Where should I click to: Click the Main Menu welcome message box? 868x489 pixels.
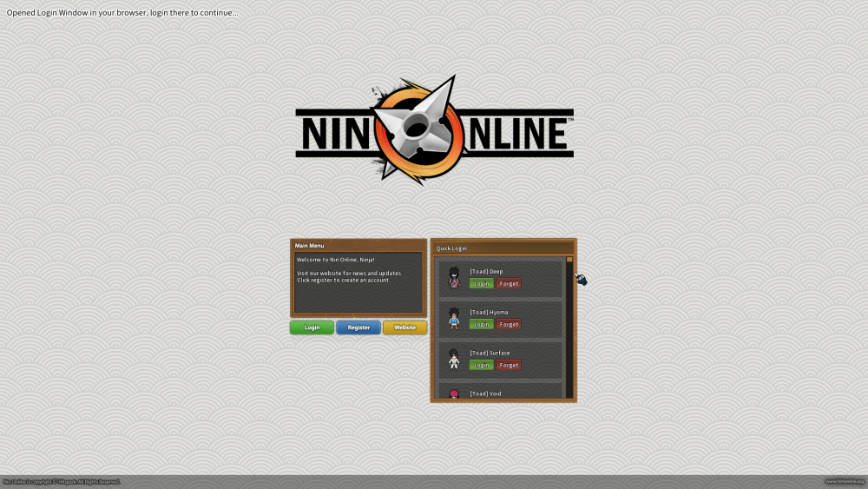(358, 282)
